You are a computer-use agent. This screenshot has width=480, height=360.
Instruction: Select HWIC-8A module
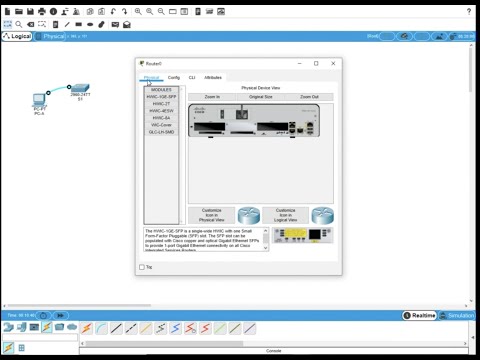[x=161, y=118]
